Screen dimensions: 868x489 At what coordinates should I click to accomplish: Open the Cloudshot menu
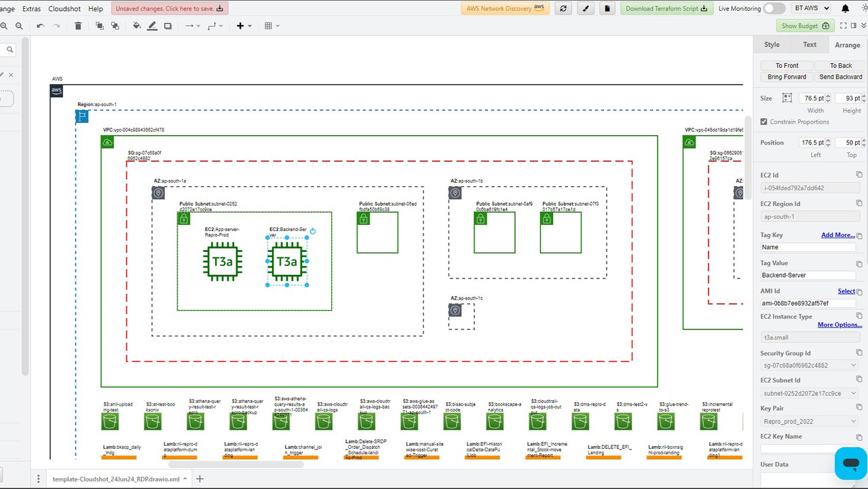(64, 9)
